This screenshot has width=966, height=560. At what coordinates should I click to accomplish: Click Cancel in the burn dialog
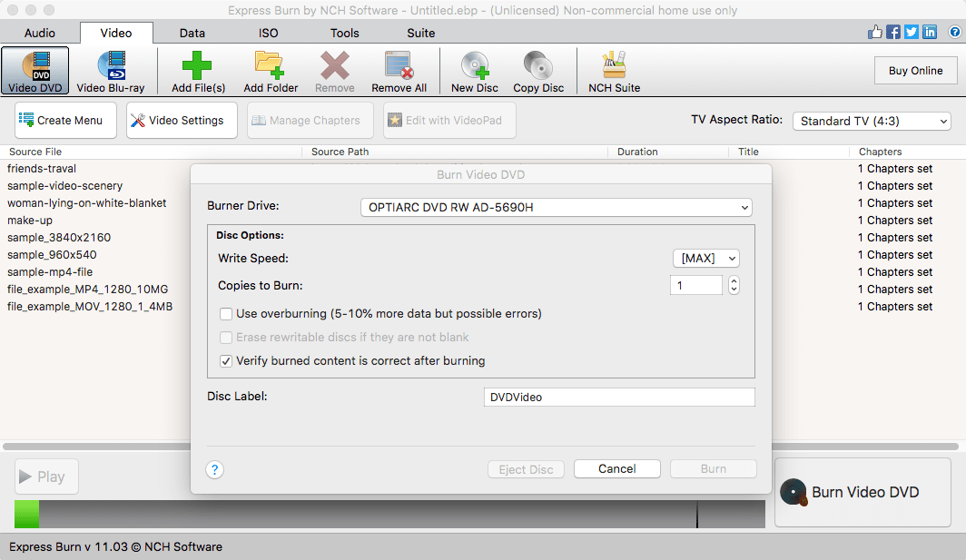point(617,469)
